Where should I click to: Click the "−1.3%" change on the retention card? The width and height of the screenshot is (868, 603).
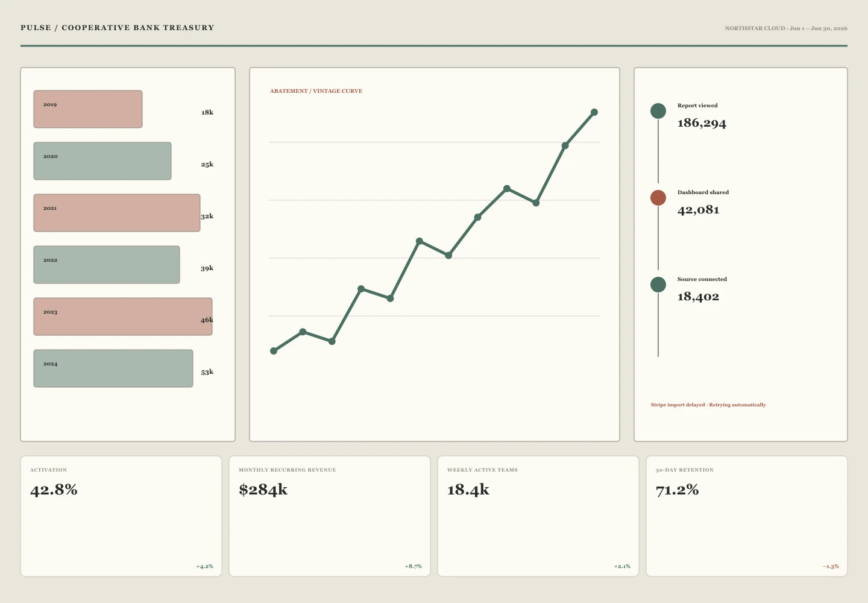[831, 567]
